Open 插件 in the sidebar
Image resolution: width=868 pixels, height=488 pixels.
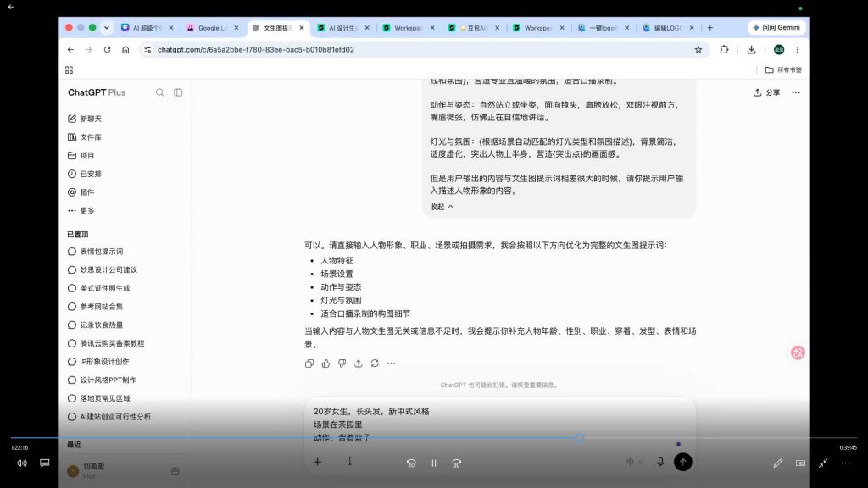pos(81,192)
